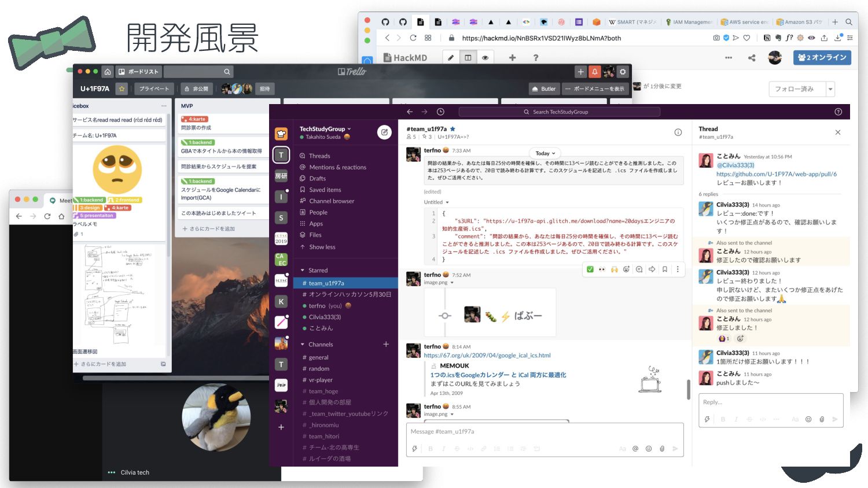Select the #general channel
Image resolution: width=868 pixels, height=488 pixels.
point(318,357)
